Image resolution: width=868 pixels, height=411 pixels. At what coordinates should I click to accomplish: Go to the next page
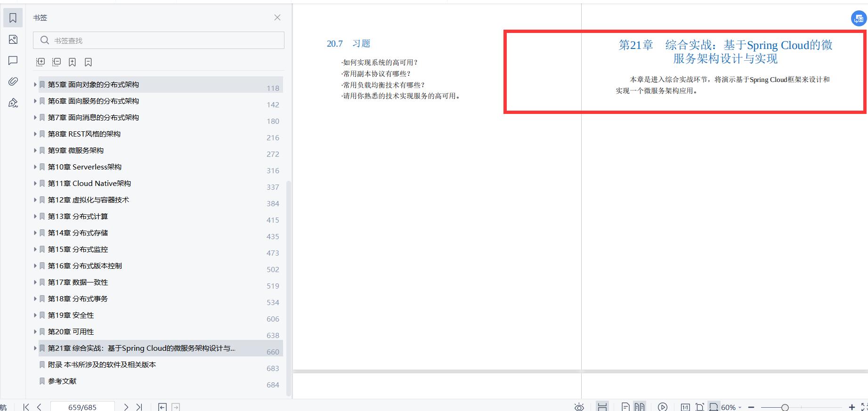point(126,407)
